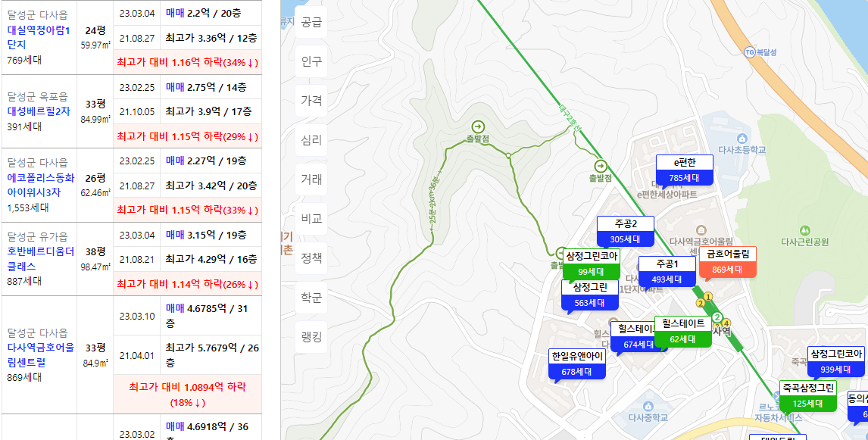Select the 힐스테이트 674세대 map marker
The height and width of the screenshot is (440, 868).
(x=632, y=336)
